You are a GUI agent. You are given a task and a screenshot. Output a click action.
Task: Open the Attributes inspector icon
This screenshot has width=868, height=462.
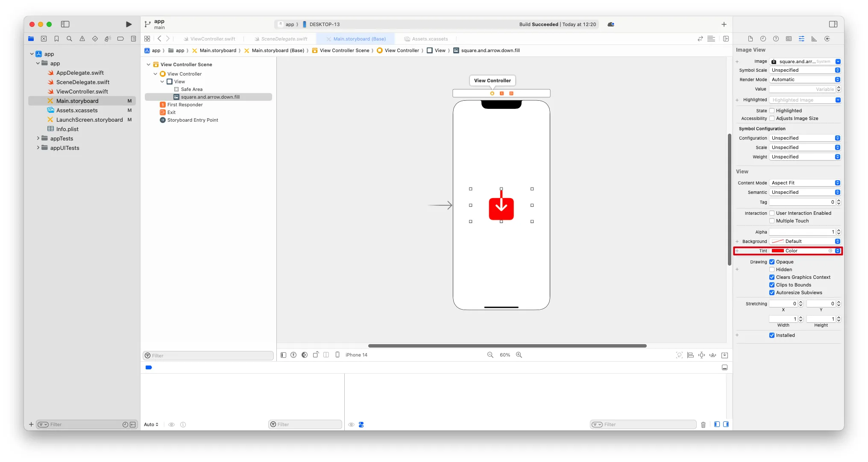[x=801, y=39]
